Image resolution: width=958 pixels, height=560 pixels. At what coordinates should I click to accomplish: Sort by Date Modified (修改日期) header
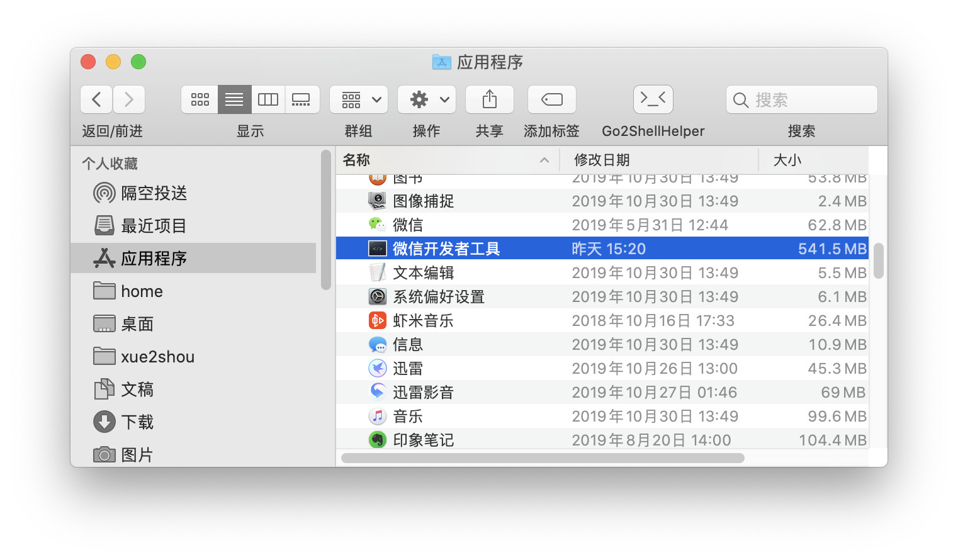(659, 160)
